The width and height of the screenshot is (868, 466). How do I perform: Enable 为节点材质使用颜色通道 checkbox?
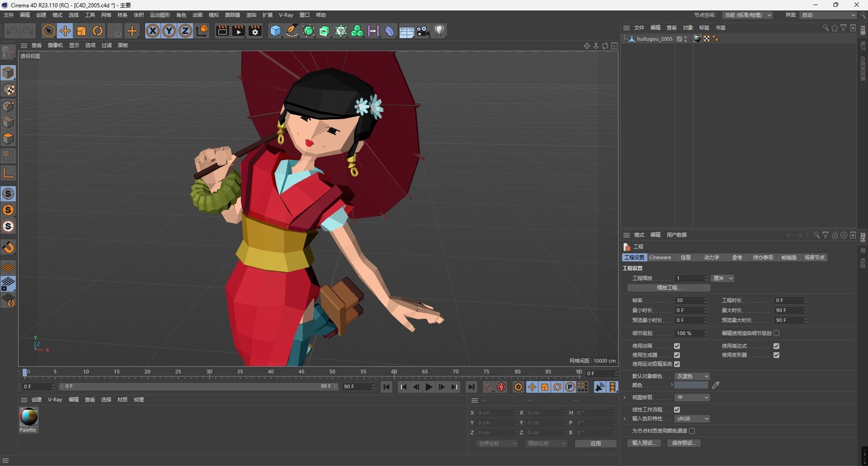point(692,431)
